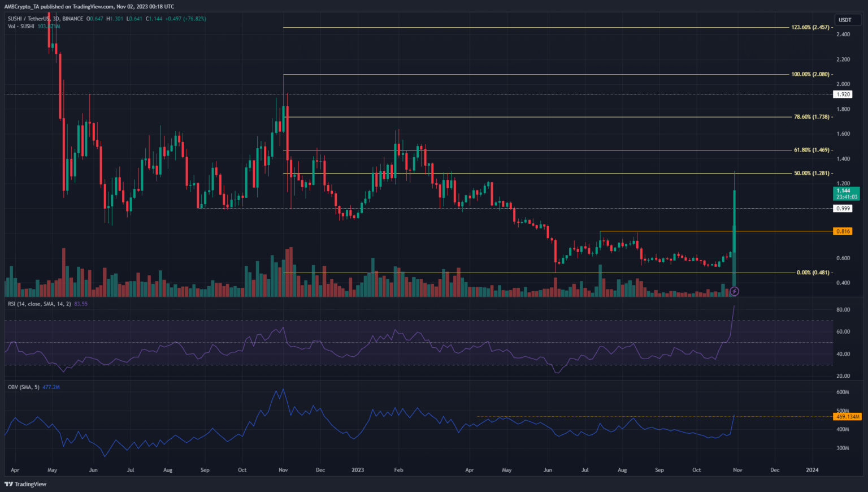Screen dimensions: 868x492
Task: Select the 123.60% (2.457) Fibonacci level label
Action: click(x=810, y=27)
